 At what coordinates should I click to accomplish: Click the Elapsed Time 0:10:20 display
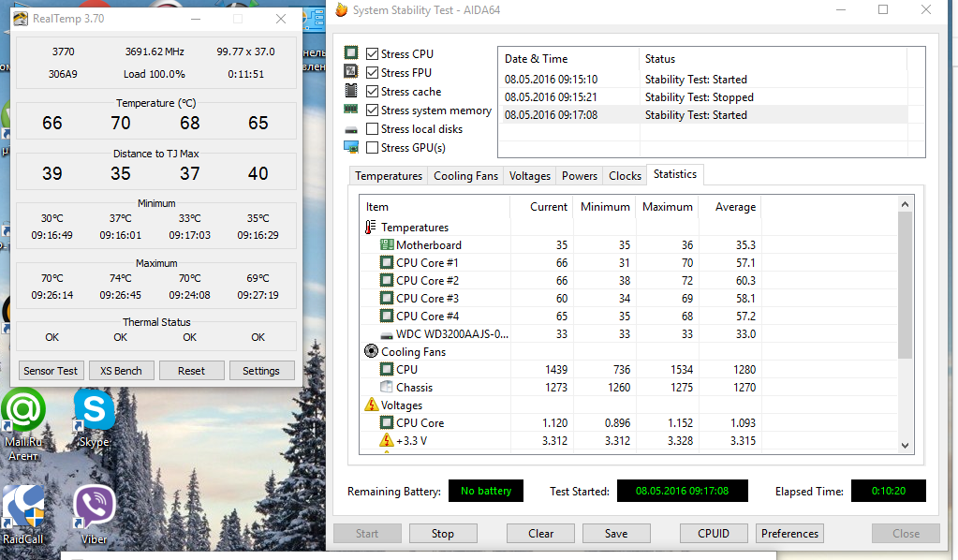tap(889, 491)
